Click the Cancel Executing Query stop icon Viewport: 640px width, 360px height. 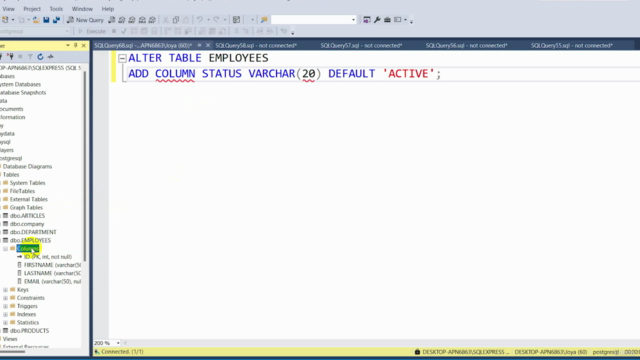pos(114,31)
